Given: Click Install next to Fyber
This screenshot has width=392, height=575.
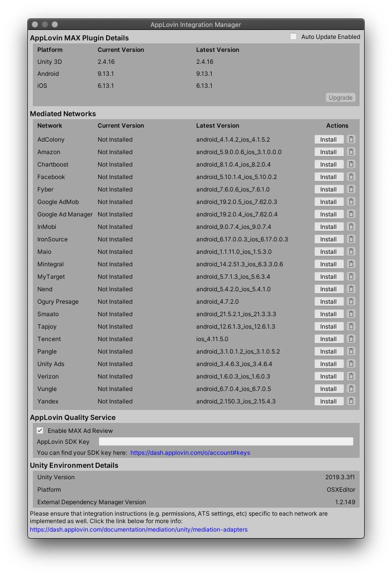Looking at the screenshot, I should (x=329, y=189).
